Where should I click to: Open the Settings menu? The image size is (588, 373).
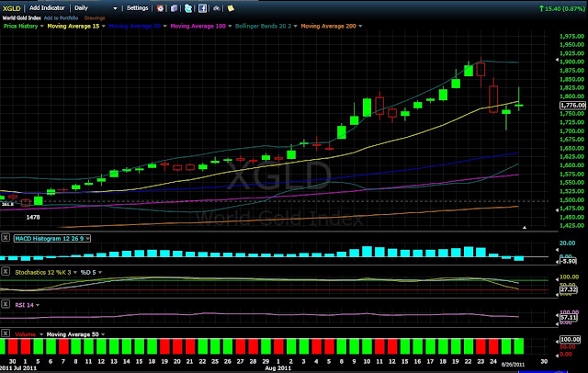point(137,8)
